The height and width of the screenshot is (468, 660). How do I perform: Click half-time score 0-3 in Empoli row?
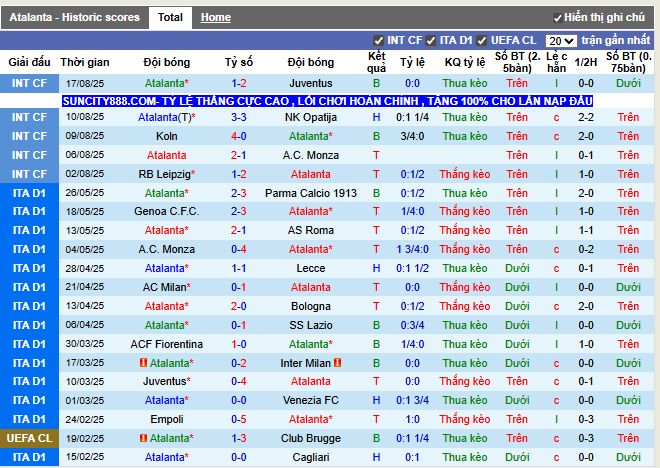point(586,419)
